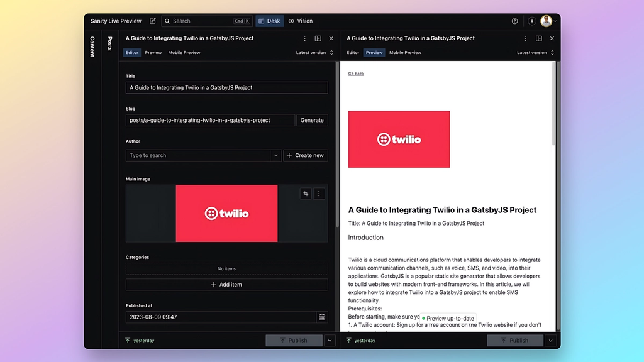Expand the collapsed Posts pane
Screen dimensions: 644x362
109,43
